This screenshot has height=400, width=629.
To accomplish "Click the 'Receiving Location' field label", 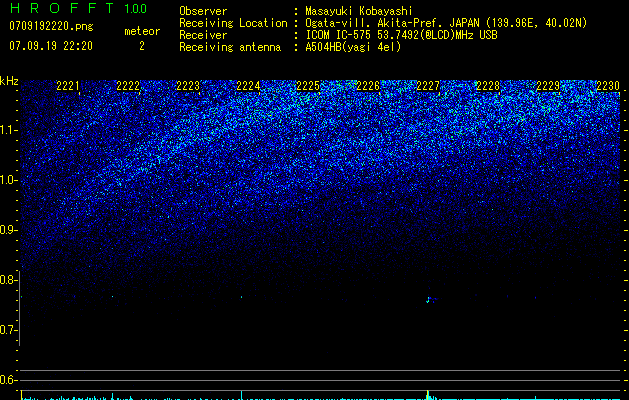I will click(x=233, y=23).
